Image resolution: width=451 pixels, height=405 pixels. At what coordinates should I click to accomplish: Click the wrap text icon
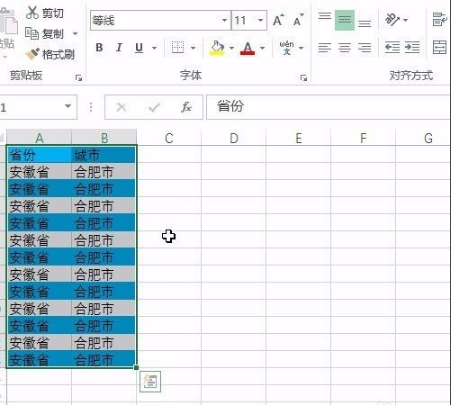click(x=440, y=19)
